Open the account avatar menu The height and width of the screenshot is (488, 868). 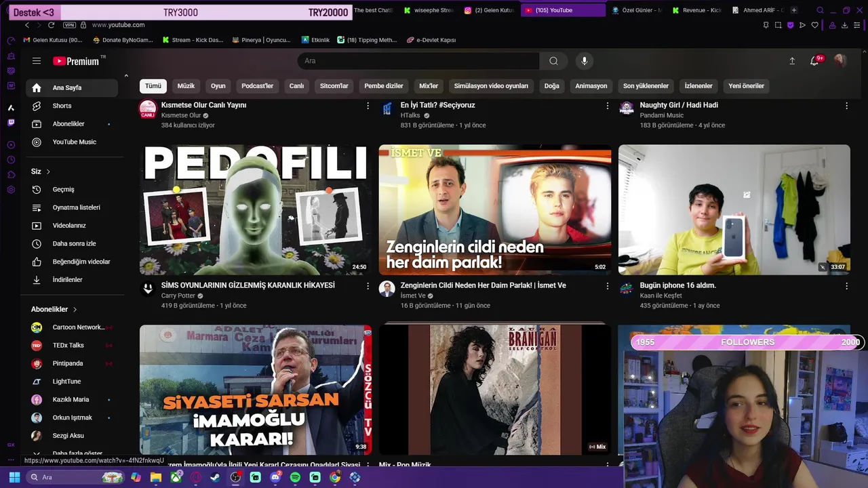[840, 61]
